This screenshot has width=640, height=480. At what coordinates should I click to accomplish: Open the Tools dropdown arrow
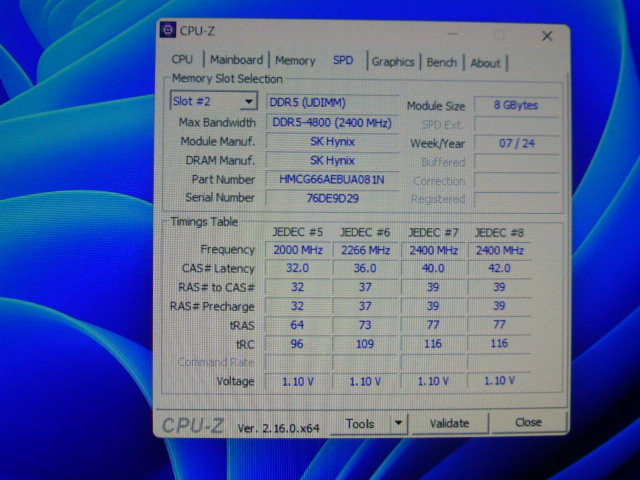pyautogui.click(x=399, y=424)
